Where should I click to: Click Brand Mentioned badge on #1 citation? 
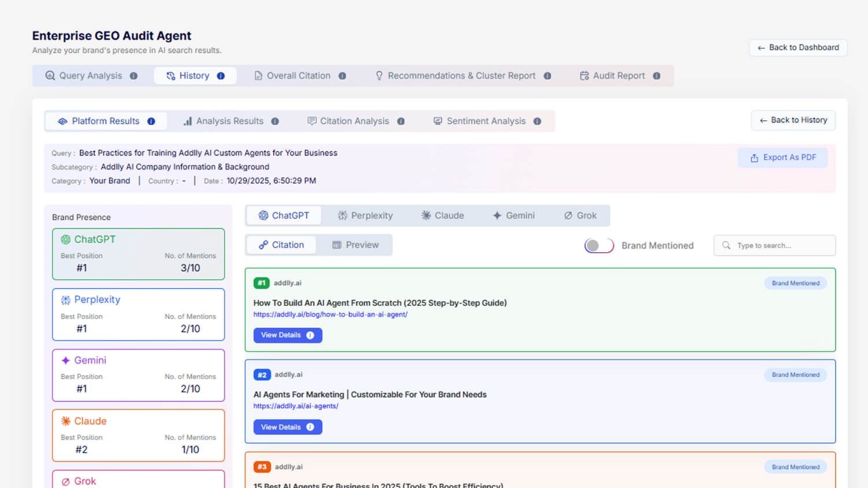click(x=796, y=283)
